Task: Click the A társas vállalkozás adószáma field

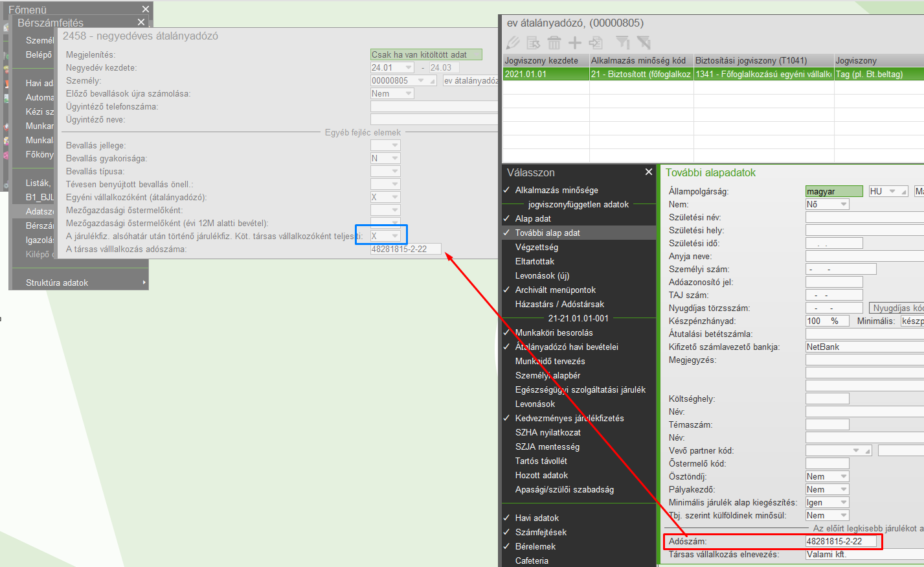Action: [x=406, y=249]
